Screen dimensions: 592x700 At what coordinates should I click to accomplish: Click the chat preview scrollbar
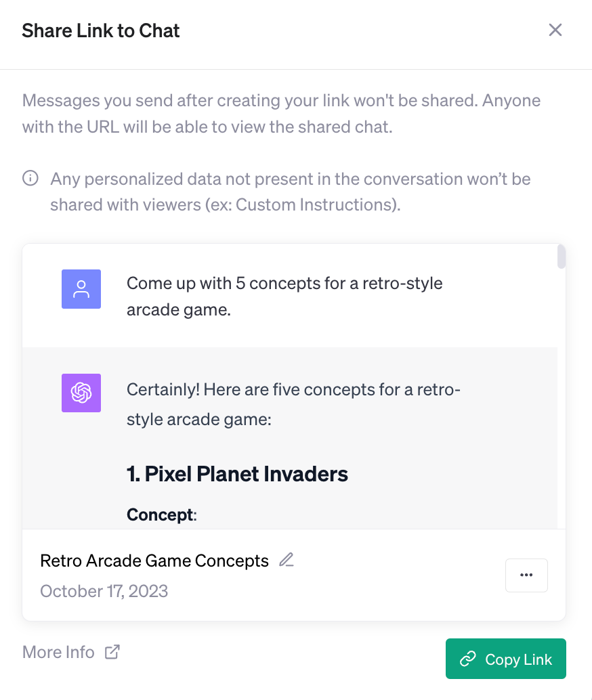coord(561,257)
